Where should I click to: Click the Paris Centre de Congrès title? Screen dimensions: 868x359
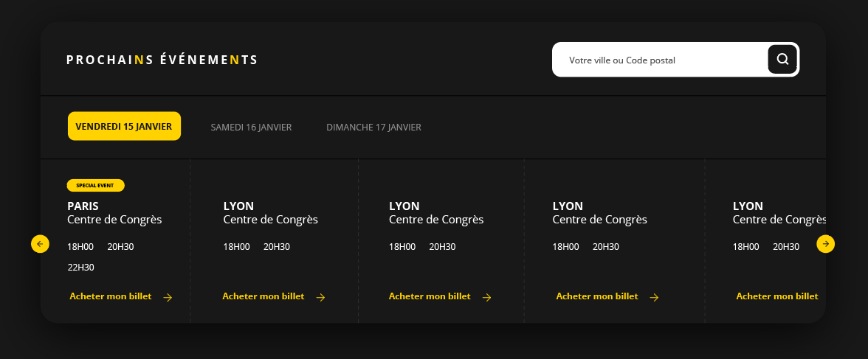[114, 213]
